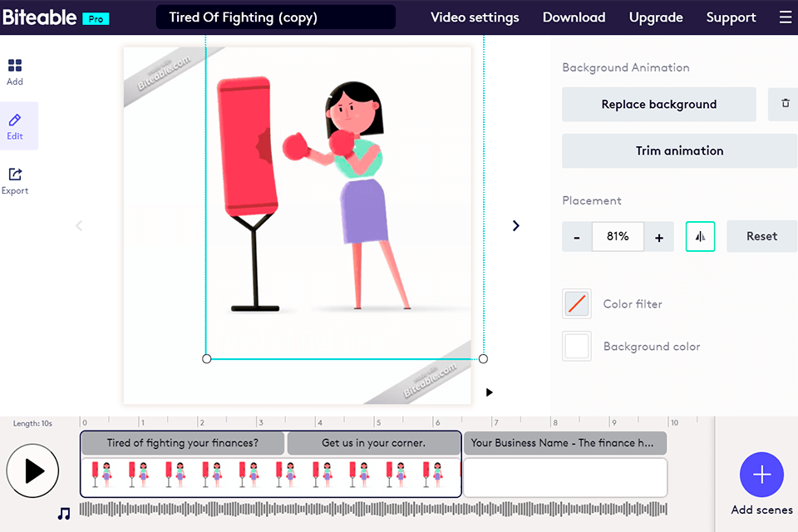Reset the background placement
This screenshot has height=532, width=798.
point(761,236)
